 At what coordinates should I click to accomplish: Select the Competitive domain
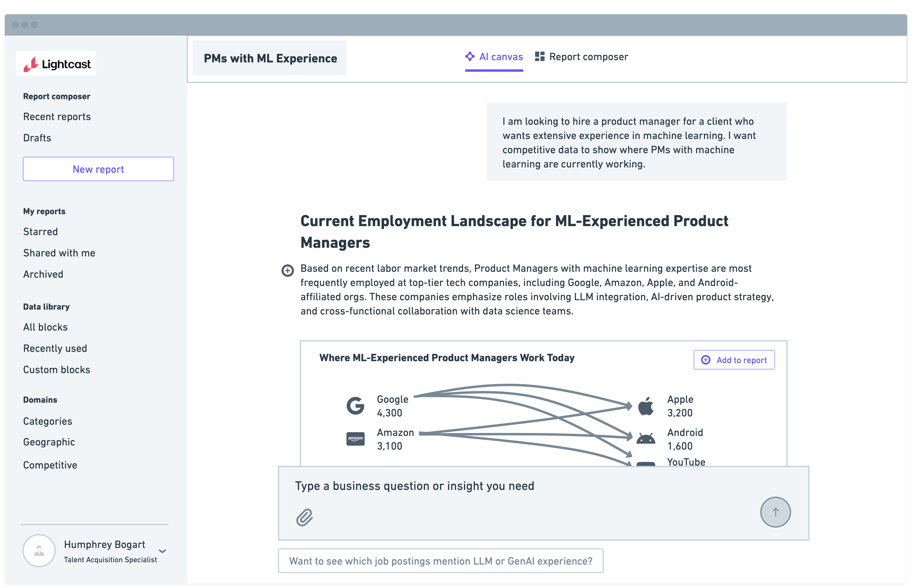50,465
